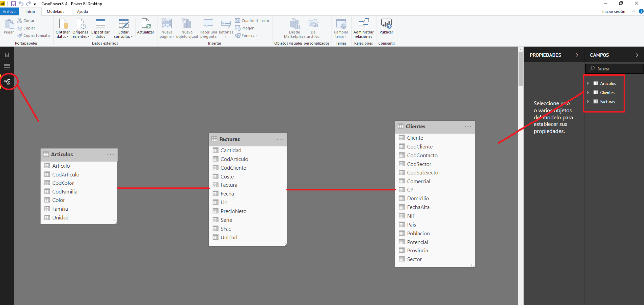Screen dimensions: 644x305
Task: Click in the Buscar search field
Action: (x=614, y=69)
